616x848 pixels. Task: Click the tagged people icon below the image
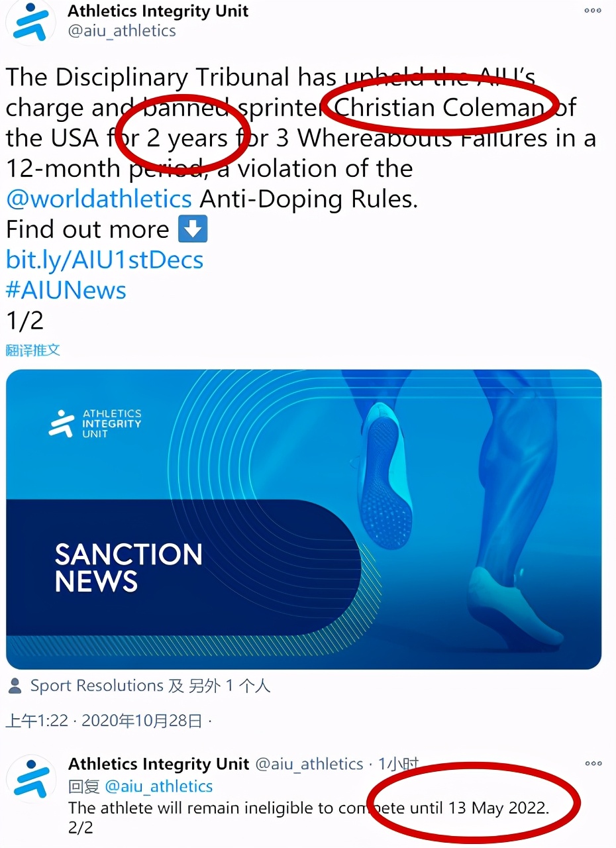(15, 686)
